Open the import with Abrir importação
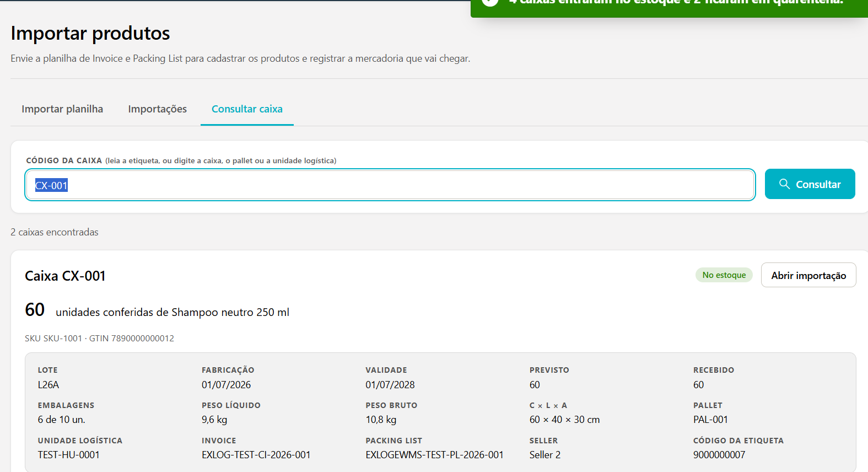This screenshot has height=472, width=868. 808,275
